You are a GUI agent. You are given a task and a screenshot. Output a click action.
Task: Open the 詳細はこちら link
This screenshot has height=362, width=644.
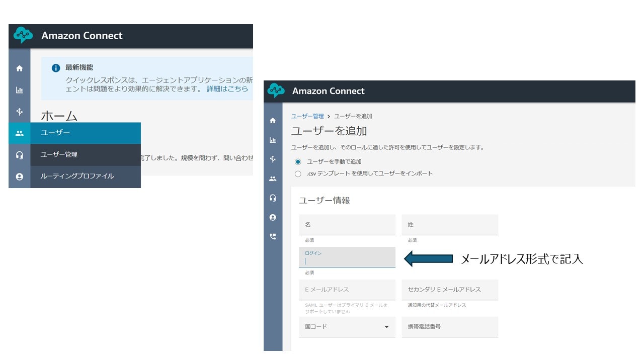226,89
